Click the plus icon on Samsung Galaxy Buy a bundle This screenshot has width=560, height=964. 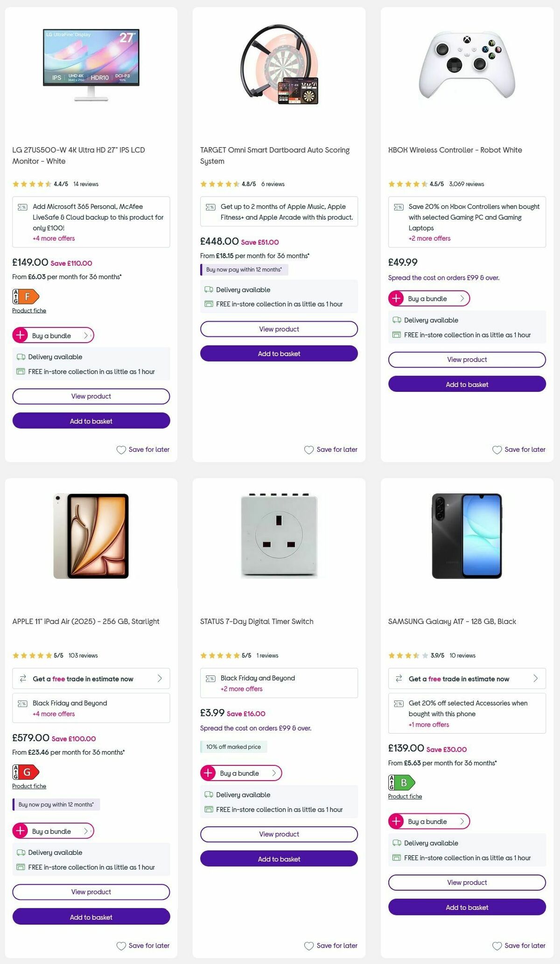tap(397, 822)
